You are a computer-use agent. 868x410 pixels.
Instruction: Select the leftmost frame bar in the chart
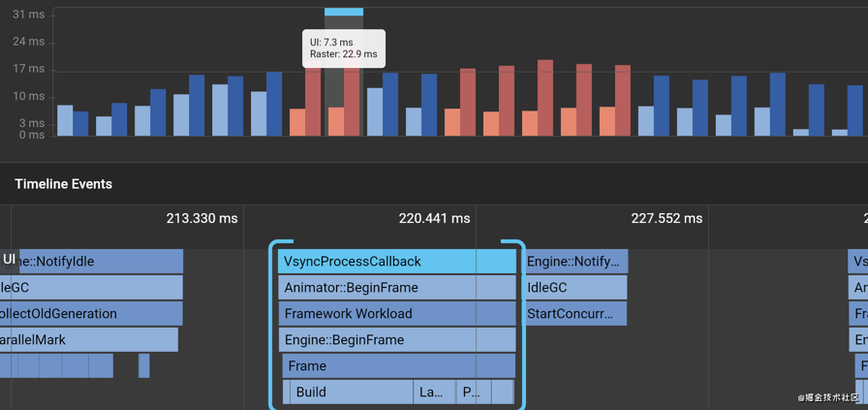pos(65,120)
